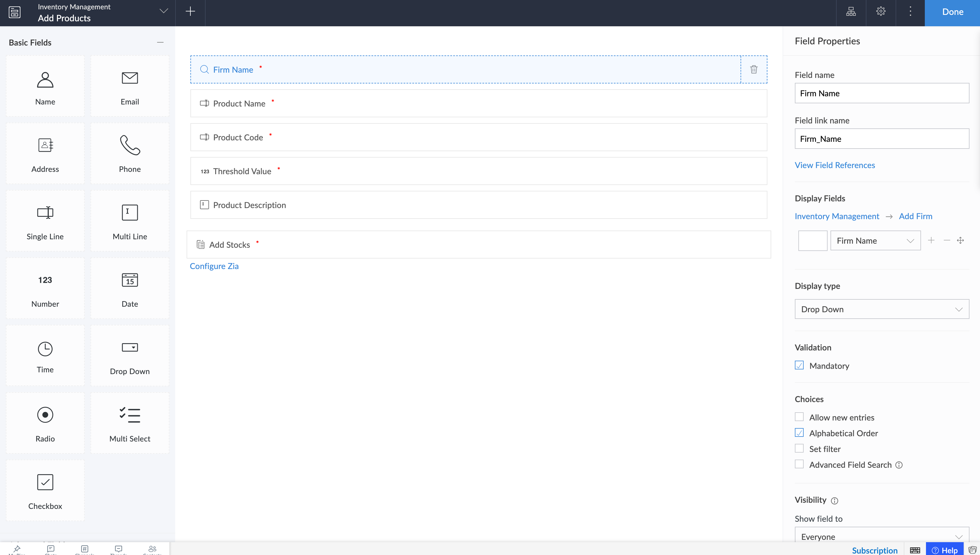This screenshot has height=555, width=980.
Task: Click the schema hierarchy icon in header
Action: [851, 11]
